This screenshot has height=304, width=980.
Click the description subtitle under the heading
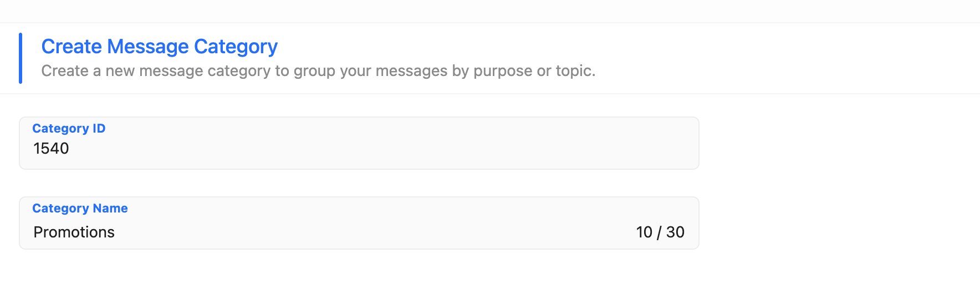(318, 71)
